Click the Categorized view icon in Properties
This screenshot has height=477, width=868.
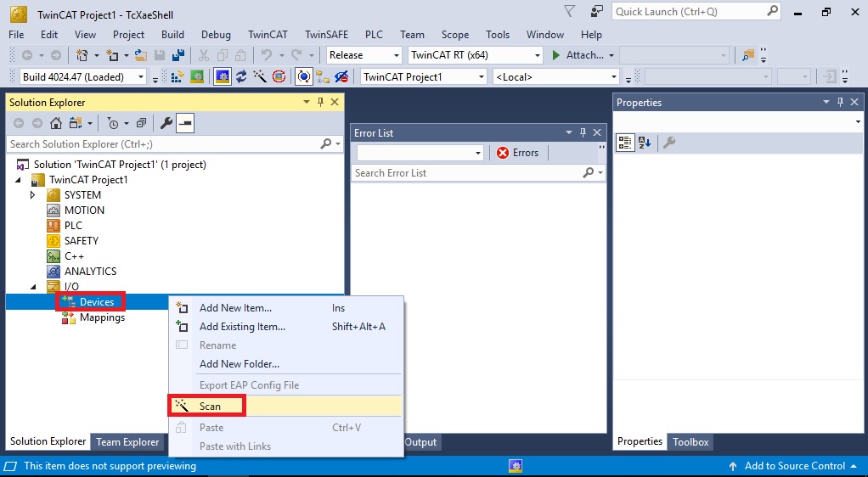click(x=626, y=143)
